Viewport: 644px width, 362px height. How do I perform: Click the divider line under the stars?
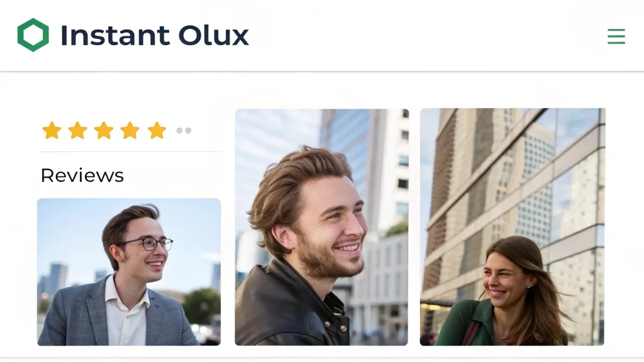pos(130,152)
